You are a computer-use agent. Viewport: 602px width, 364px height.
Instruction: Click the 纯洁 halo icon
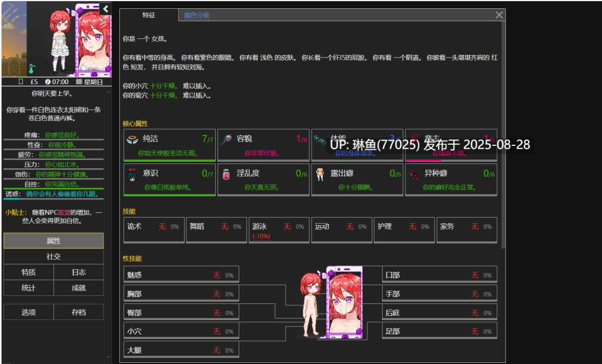pyautogui.click(x=133, y=139)
